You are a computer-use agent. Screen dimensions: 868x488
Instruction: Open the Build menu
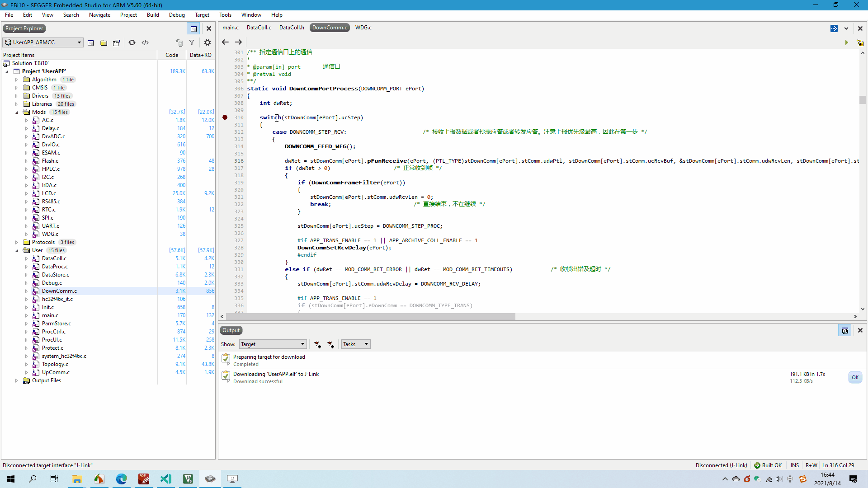(153, 15)
